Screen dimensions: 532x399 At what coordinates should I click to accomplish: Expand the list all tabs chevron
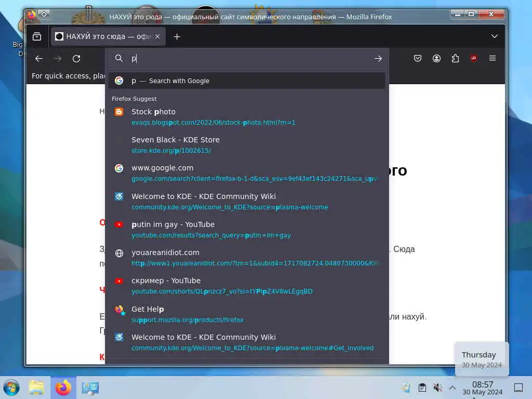point(495,36)
